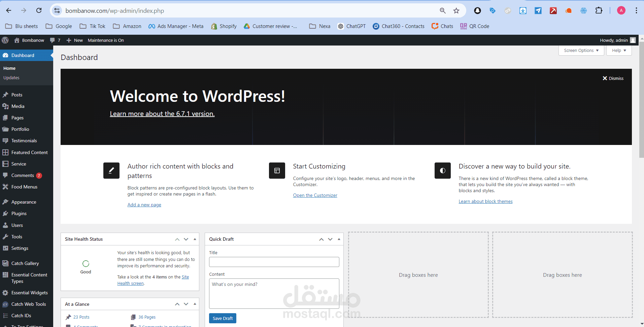Screen dimensions: 644x327
Task: Move Site Health Status box down
Action: pyautogui.click(x=186, y=239)
